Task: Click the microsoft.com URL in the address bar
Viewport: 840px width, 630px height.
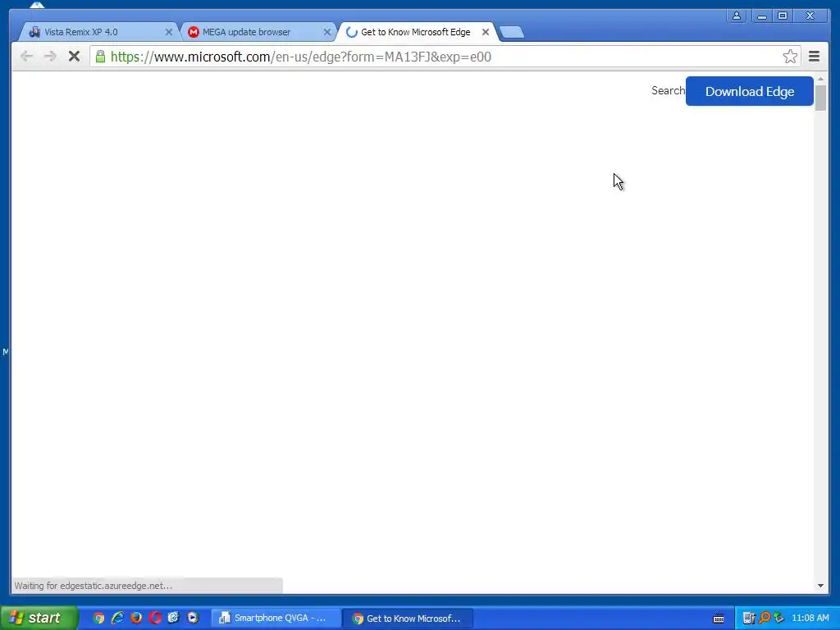Action: point(300,57)
